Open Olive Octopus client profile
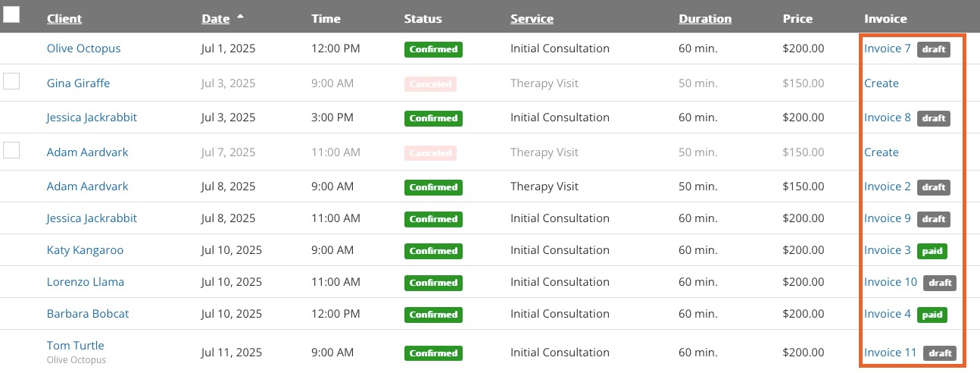980x373 pixels. 83,49
